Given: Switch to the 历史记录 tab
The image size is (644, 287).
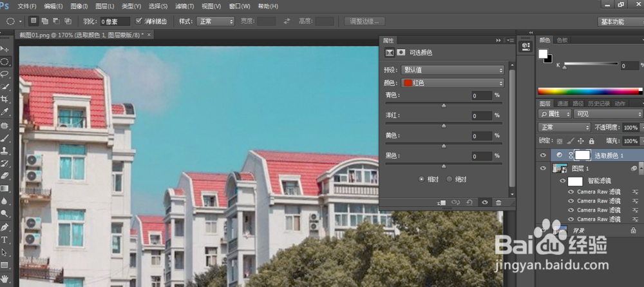Looking at the screenshot, I should coord(599,104).
